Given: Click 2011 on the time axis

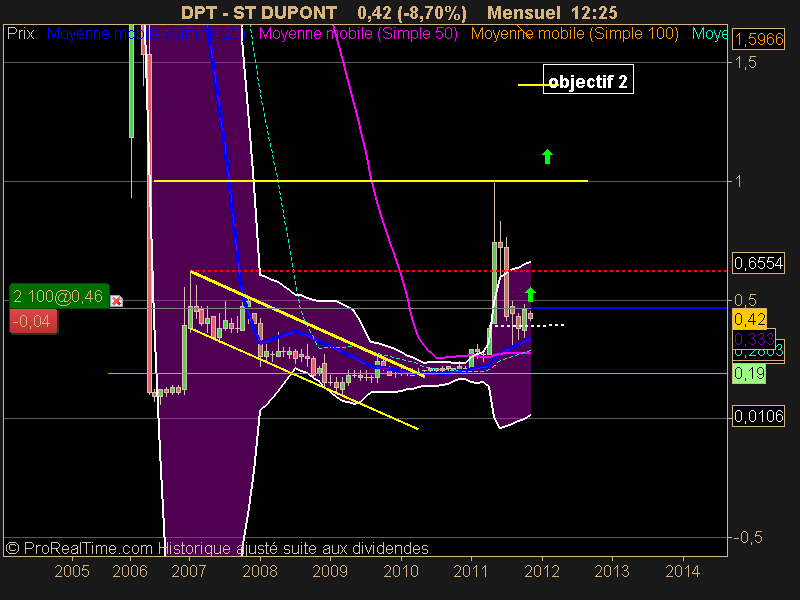Looking at the screenshot, I should [471, 571].
